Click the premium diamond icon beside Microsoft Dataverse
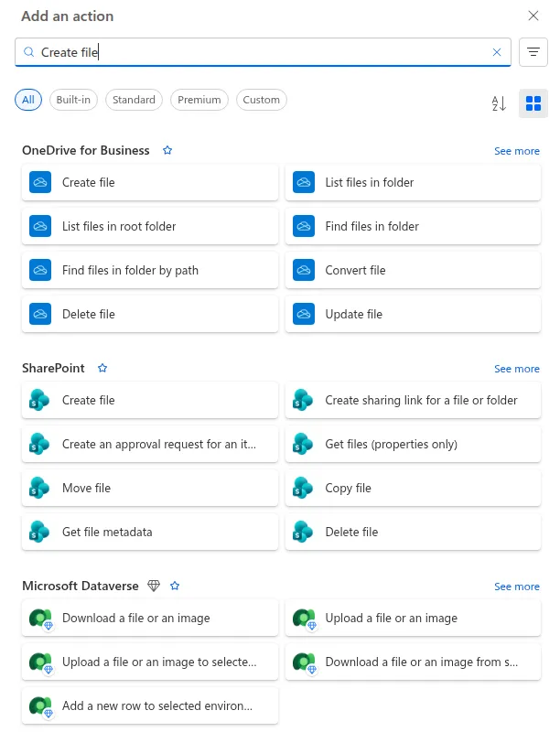 [154, 586]
